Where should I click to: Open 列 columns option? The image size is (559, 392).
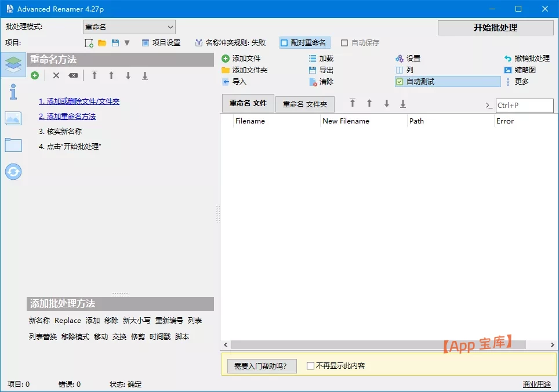coord(405,70)
